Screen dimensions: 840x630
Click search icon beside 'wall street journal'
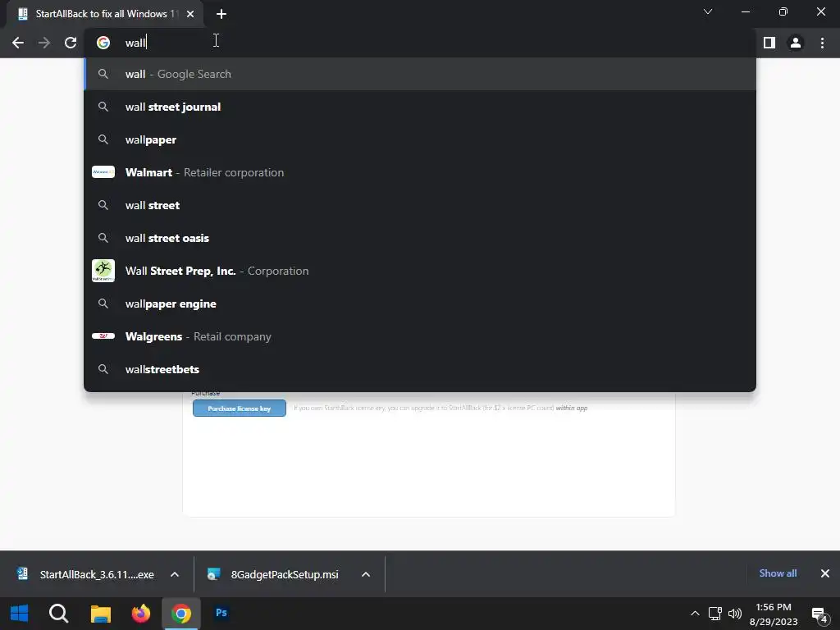click(x=103, y=107)
